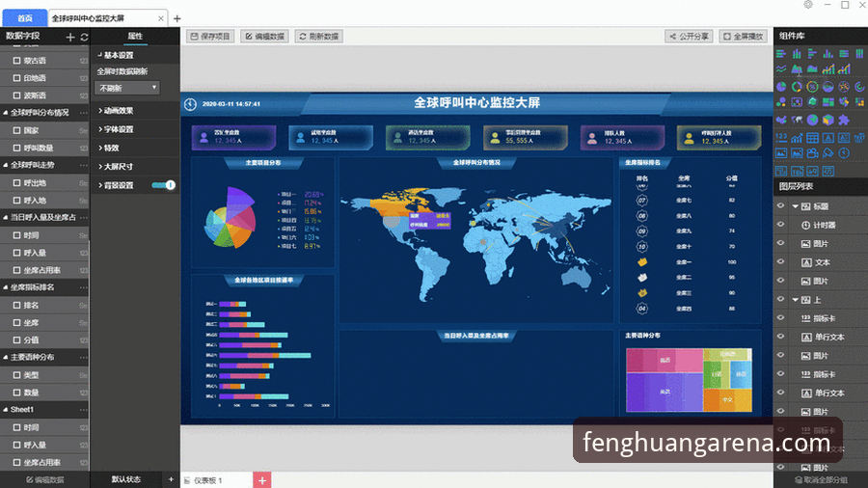Image resolution: width=868 pixels, height=488 pixels.
Task: Pick the world map component icon
Action: tap(797, 120)
